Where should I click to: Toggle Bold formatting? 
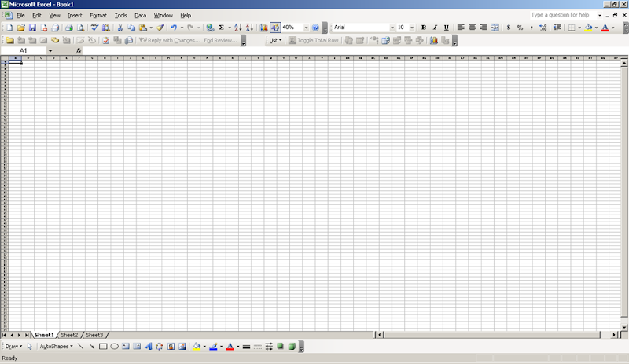coord(424,28)
